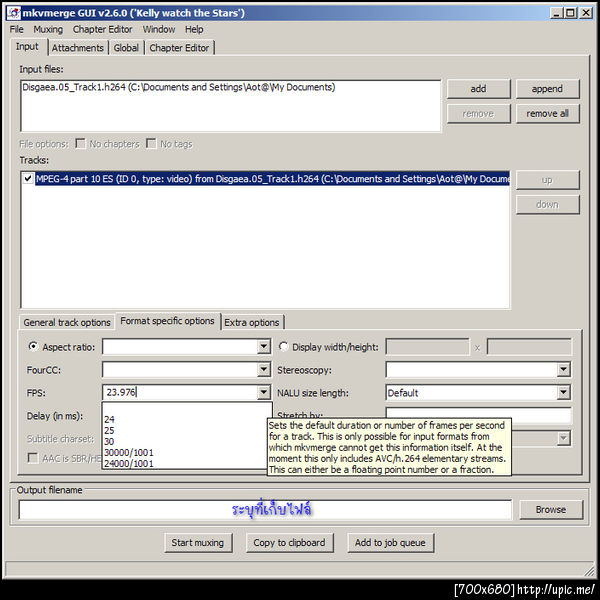Image resolution: width=600 pixels, height=600 pixels.
Task: Open the File menu
Action: coord(16,29)
